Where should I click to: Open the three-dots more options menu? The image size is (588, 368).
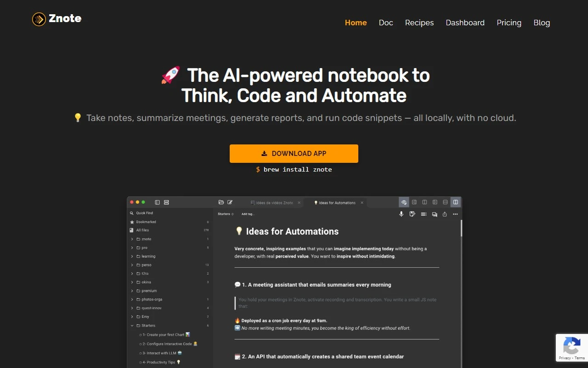pyautogui.click(x=455, y=214)
